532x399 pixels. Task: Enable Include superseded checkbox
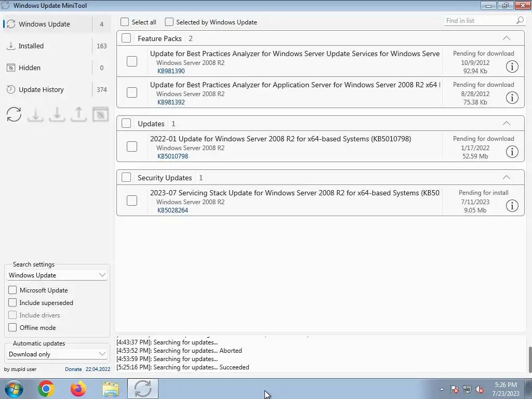point(12,303)
